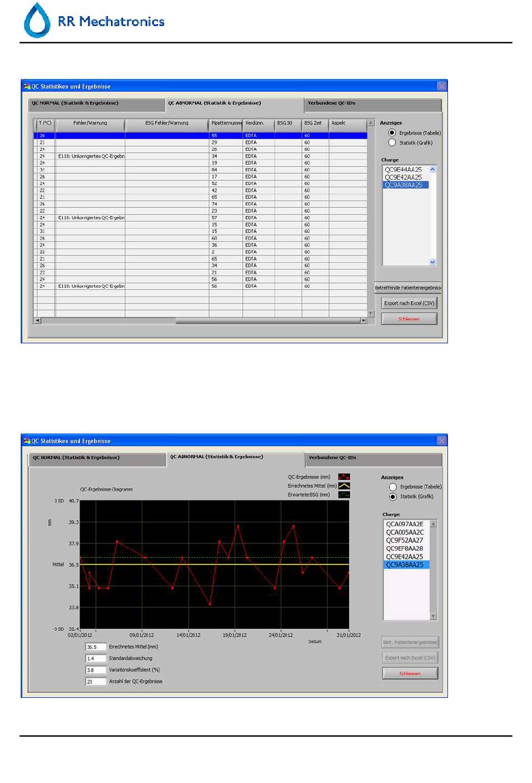Screen dimensions: 532x783
Task: Click scroll-up arrow of Charge list in graph-view window
Action: point(433,524)
